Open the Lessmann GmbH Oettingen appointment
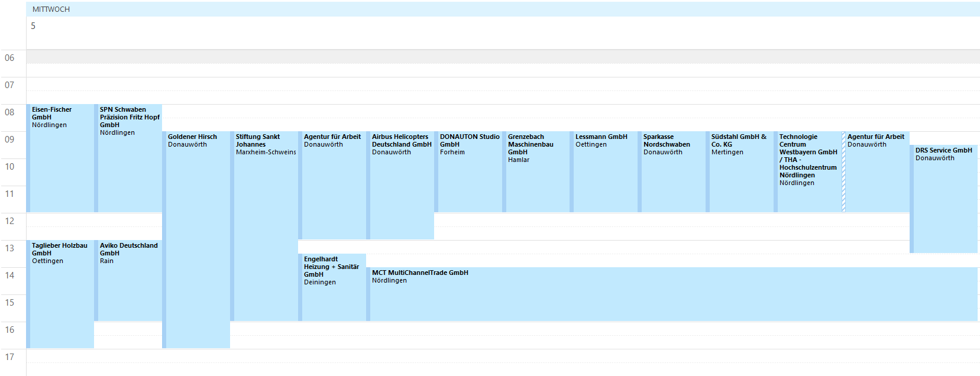Screen dimensions: 980x376 click(604, 171)
